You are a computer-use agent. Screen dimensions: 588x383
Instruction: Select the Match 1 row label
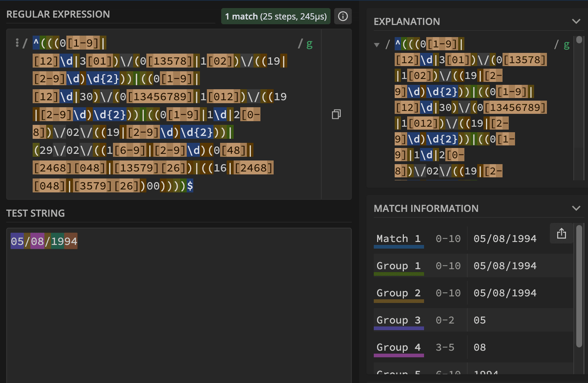click(x=398, y=239)
